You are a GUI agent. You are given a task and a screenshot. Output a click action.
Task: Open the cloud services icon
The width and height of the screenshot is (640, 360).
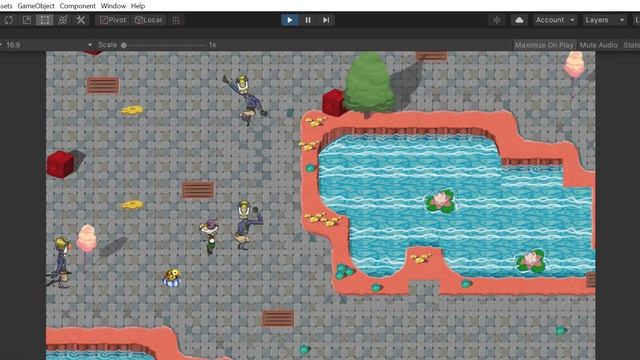519,20
